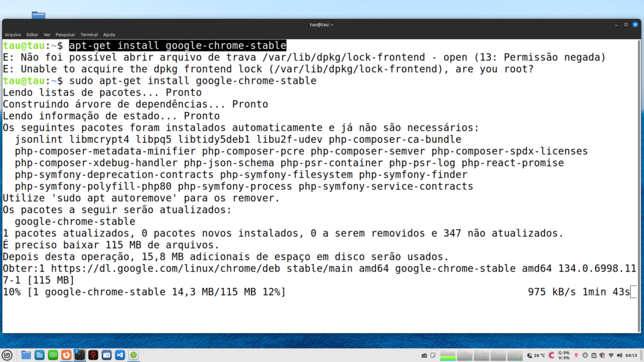
Task: Expand the Pesquisar menu
Action: (x=65, y=35)
